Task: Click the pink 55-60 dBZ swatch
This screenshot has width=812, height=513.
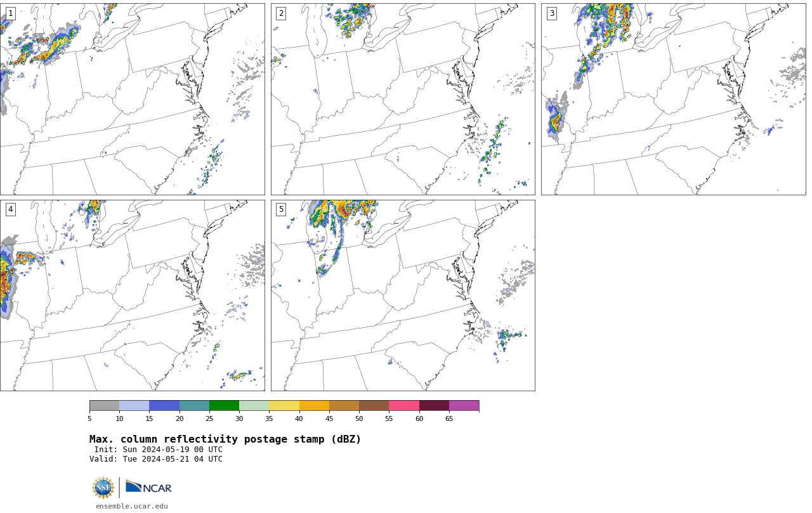Action: coord(404,406)
